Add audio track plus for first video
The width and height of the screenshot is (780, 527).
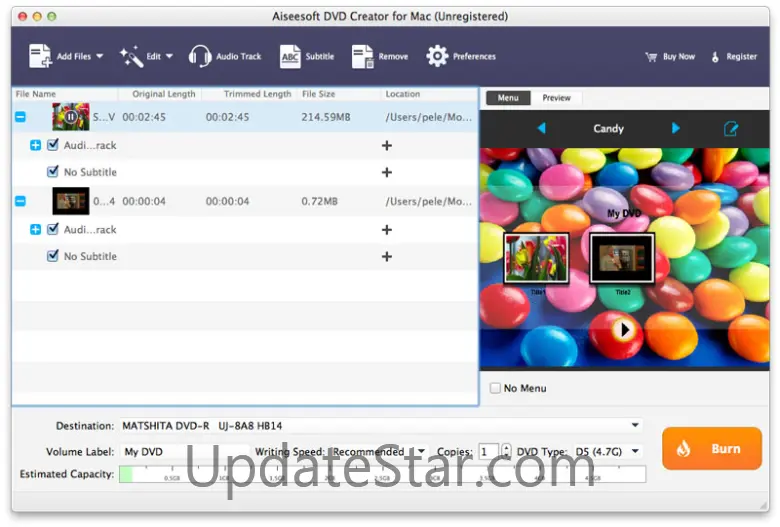click(387, 145)
